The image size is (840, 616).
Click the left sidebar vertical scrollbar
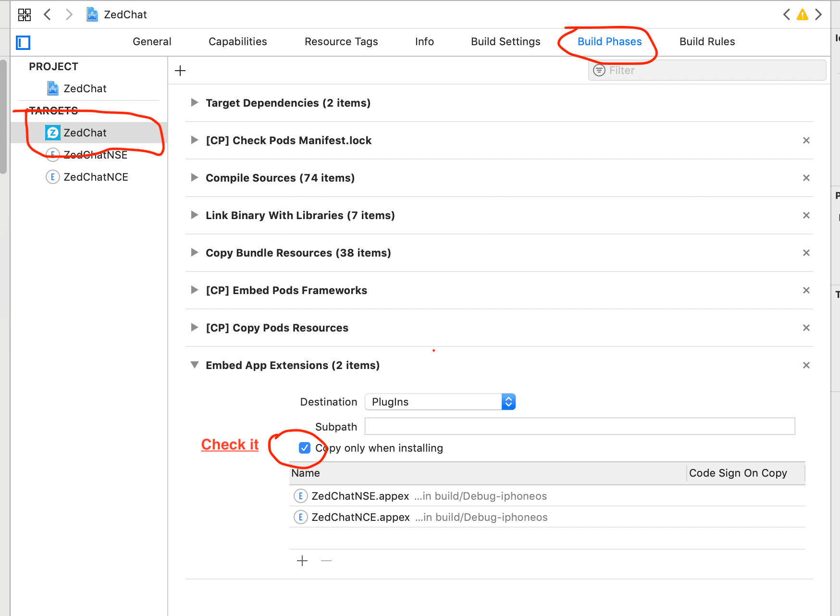pos(3,116)
